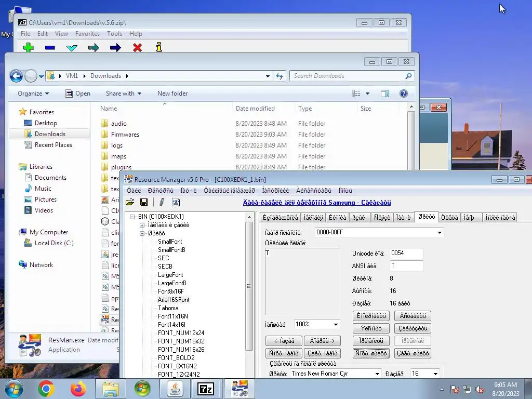Collapse the fonts tree node above SmallFont
Image resolution: width=532 pixels, height=399 pixels.
point(142,233)
